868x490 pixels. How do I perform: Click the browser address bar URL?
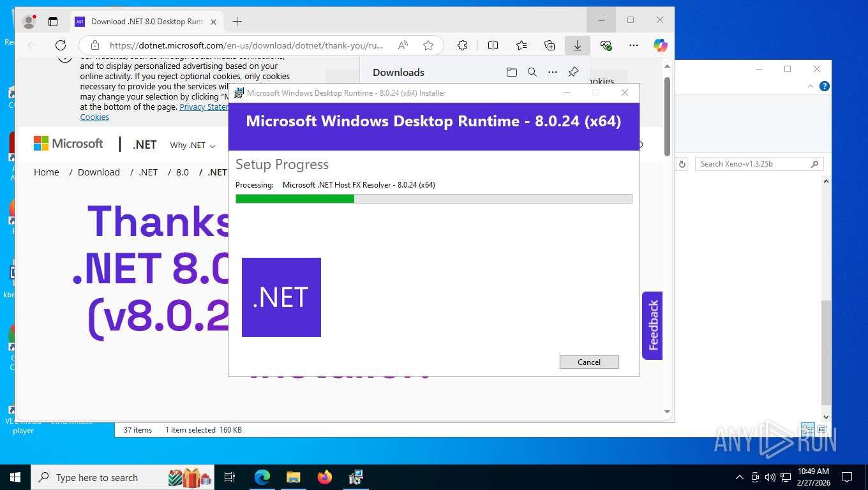coord(246,45)
